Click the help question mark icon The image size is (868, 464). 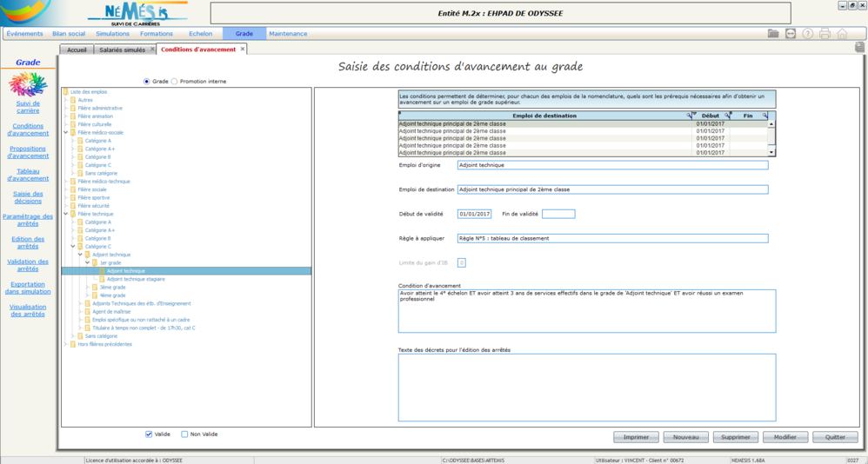point(807,34)
